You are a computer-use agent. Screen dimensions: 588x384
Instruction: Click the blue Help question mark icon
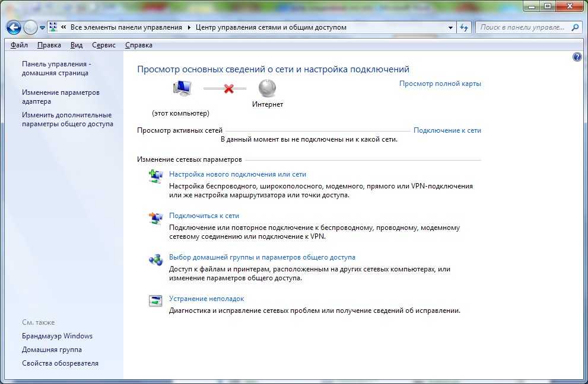coord(577,57)
